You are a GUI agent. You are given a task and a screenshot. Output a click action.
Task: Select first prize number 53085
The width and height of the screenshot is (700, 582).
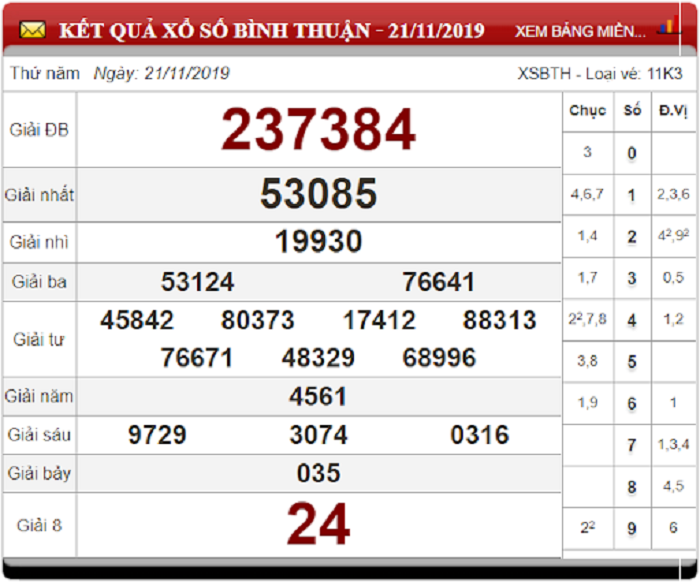[319, 193]
